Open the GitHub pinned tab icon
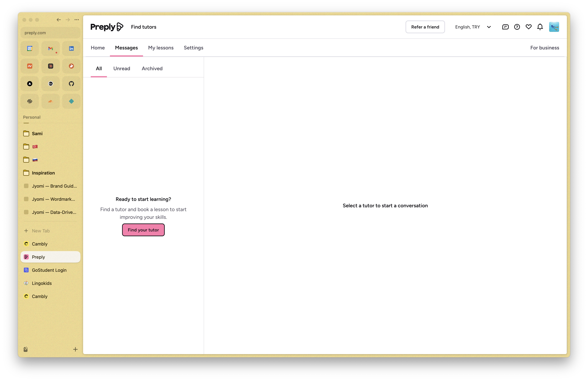This screenshot has width=588, height=381. point(71,83)
